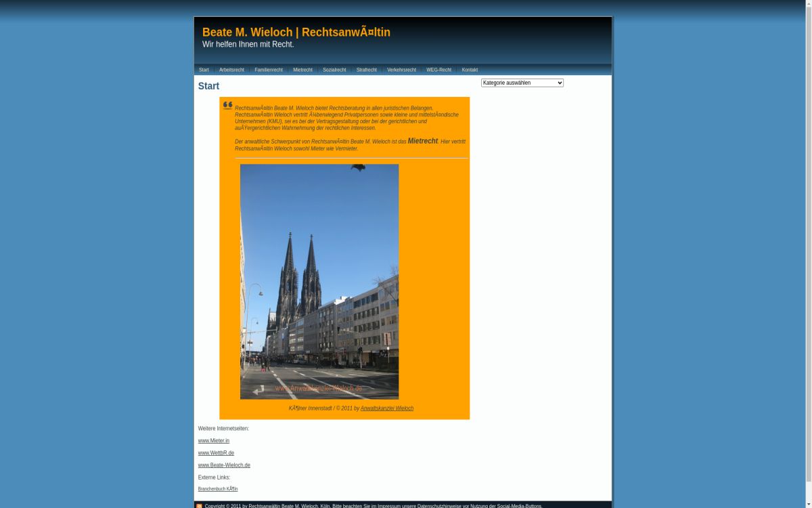This screenshot has height=508, width=812.
Task: Click the RSS feed icon in the footer
Action: pos(199,506)
